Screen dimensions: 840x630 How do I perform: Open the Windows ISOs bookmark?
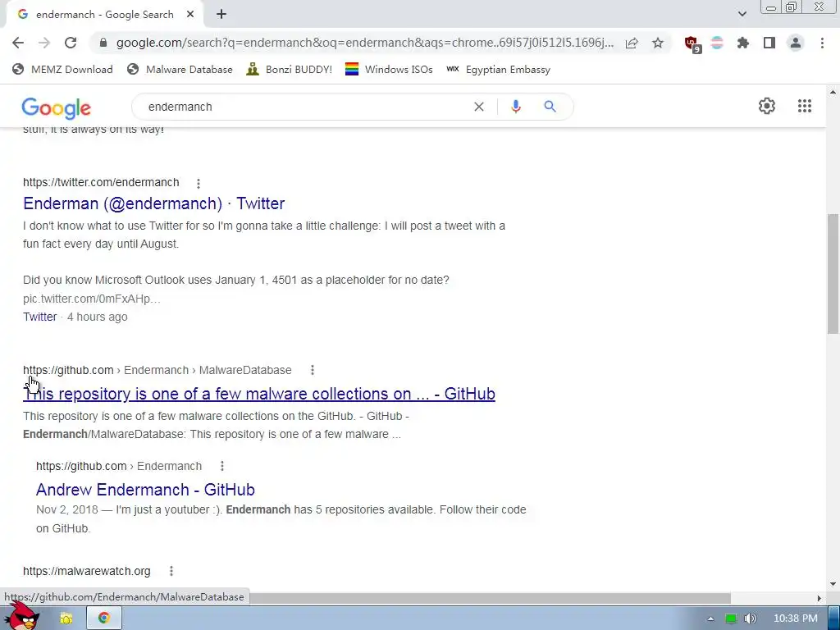click(389, 69)
